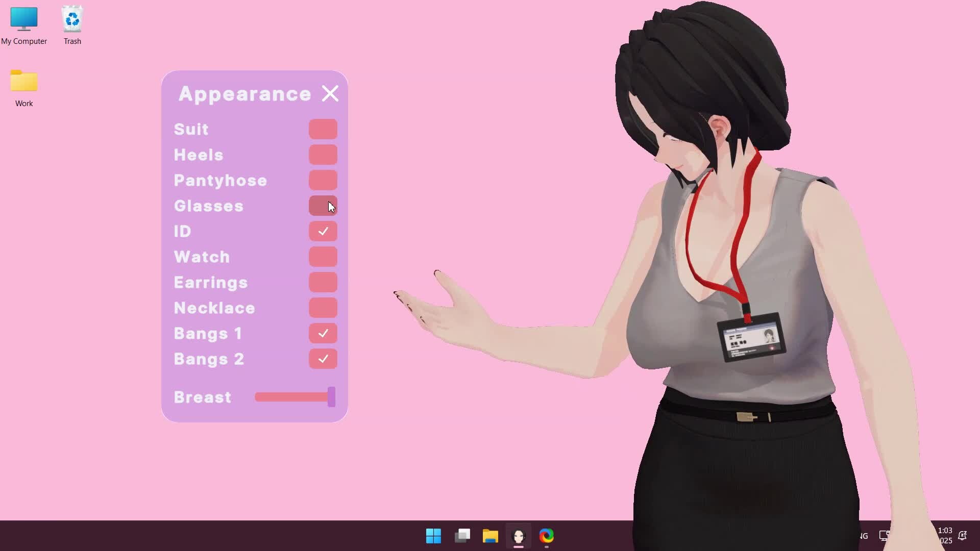Click the taskbar clock display
This screenshot has height=551, width=980.
(x=945, y=535)
